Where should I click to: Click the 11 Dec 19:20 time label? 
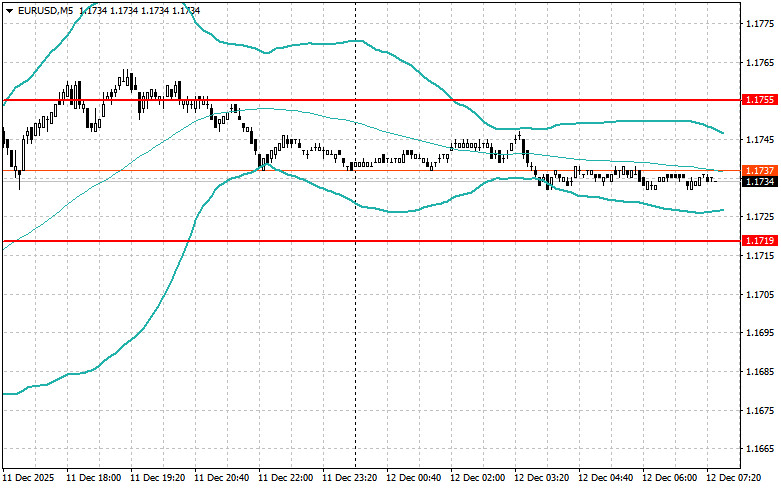click(157, 478)
